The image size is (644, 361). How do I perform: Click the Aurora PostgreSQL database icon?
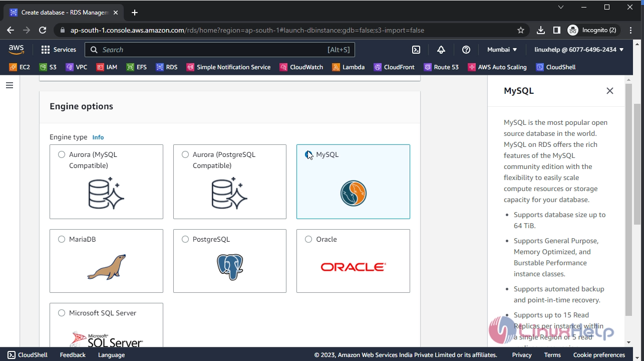point(230,194)
